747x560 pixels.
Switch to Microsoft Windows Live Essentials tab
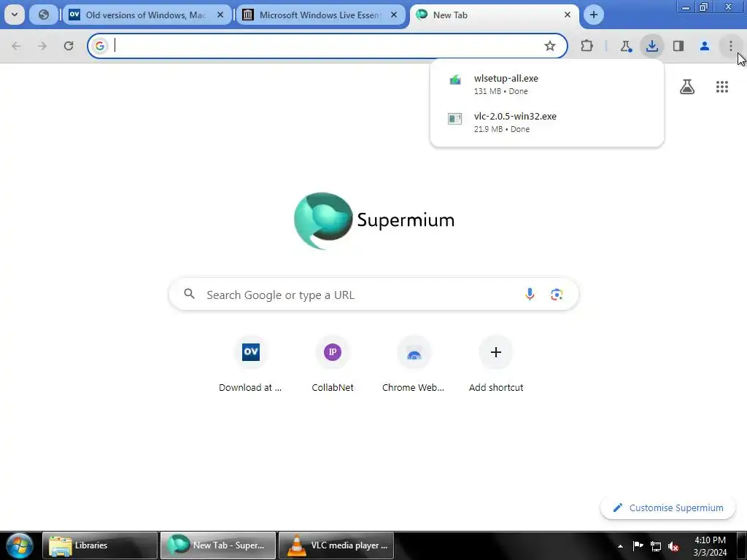pyautogui.click(x=320, y=15)
